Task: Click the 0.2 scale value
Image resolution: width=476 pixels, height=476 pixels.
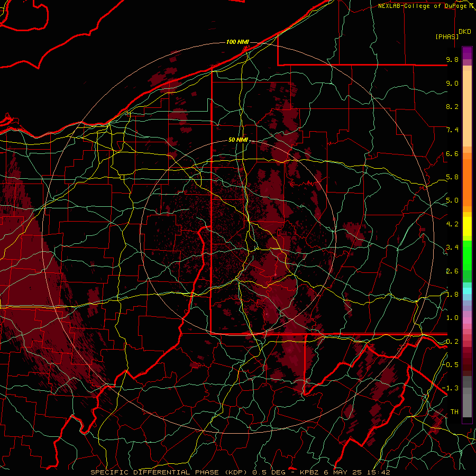Action: [452, 342]
